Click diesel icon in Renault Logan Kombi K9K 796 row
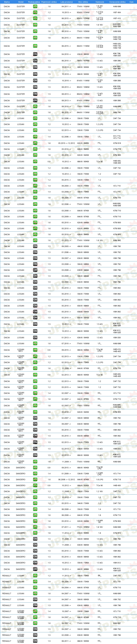The image size is (137, 644). point(35,635)
